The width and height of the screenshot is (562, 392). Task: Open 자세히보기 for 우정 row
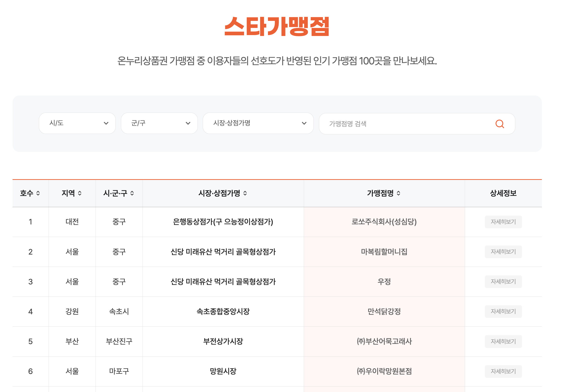click(x=503, y=282)
